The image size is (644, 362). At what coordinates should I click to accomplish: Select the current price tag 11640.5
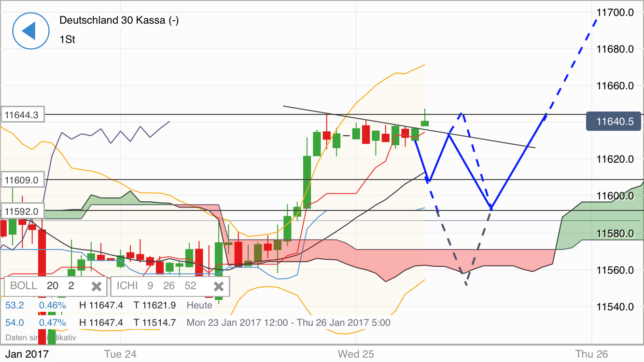coord(613,121)
